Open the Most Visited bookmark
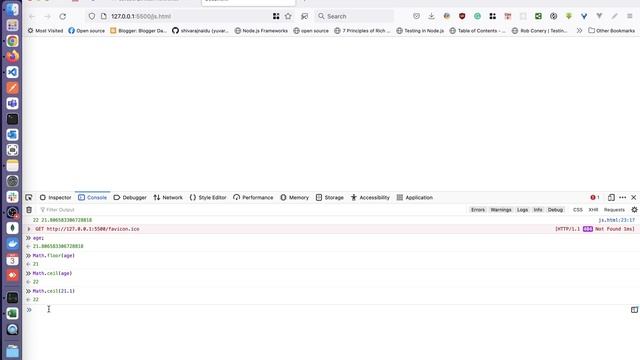This screenshot has width=640, height=360. coord(45,31)
